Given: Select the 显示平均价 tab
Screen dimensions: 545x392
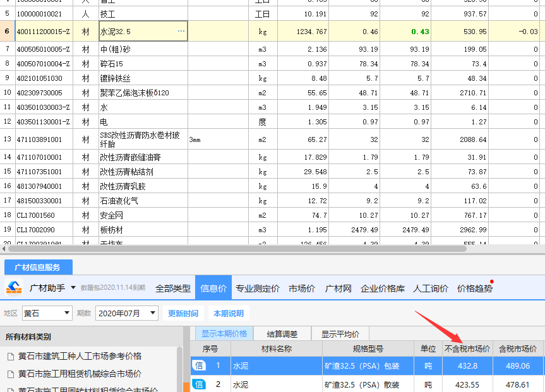Looking at the screenshot, I should click(x=340, y=334).
